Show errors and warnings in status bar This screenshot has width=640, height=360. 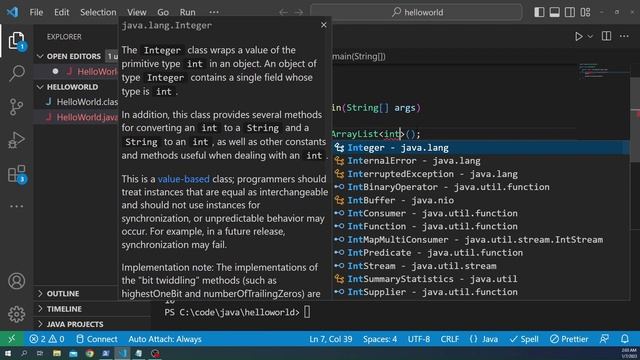tap(47, 339)
